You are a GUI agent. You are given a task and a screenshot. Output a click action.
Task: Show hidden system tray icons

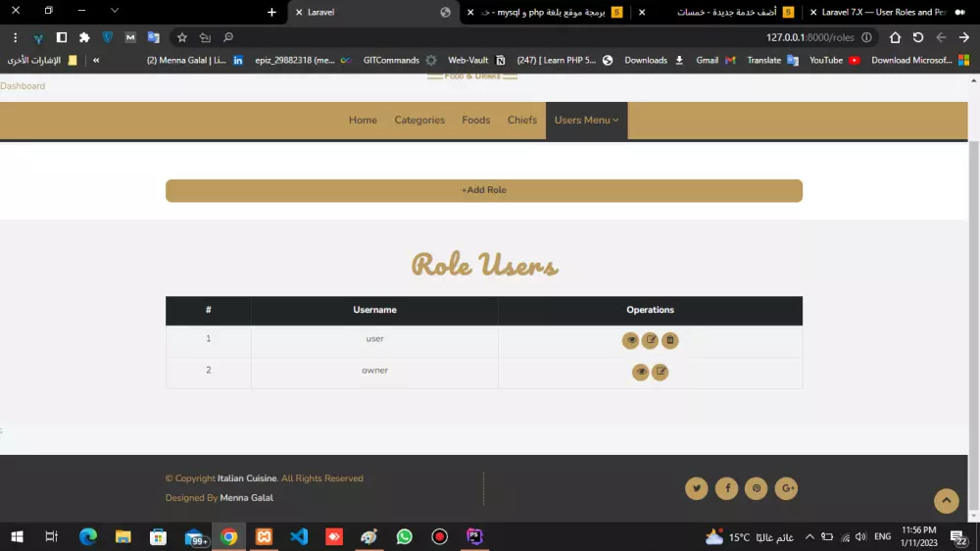coord(809,536)
